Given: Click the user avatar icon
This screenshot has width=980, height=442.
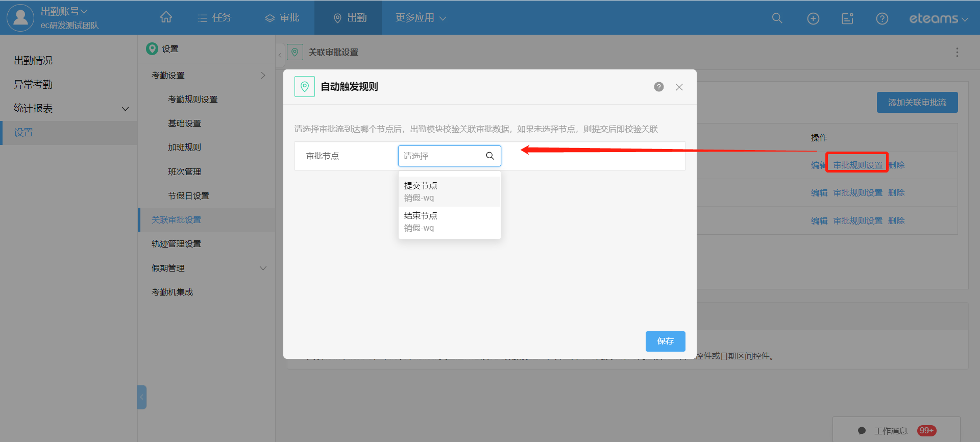Looking at the screenshot, I should click(x=20, y=17).
